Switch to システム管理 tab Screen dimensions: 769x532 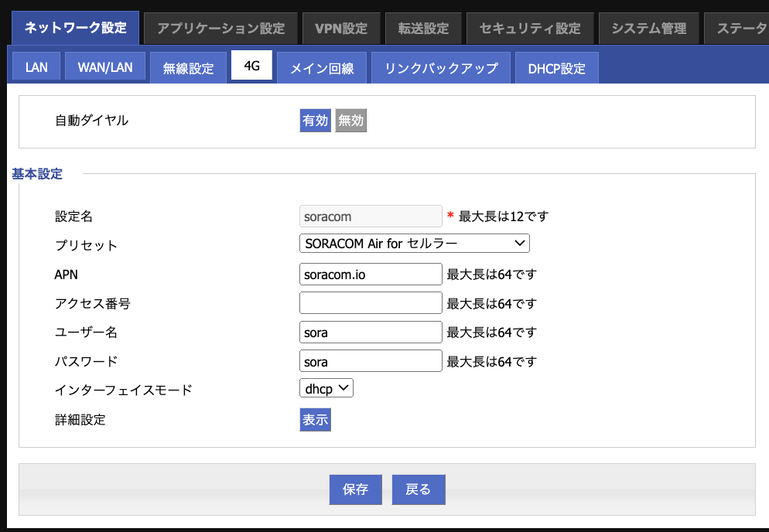(x=649, y=29)
